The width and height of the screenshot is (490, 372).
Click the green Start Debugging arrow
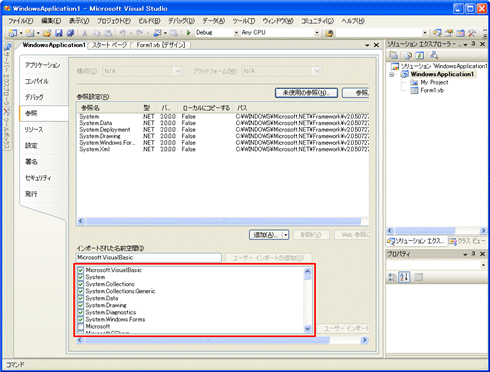(189, 33)
